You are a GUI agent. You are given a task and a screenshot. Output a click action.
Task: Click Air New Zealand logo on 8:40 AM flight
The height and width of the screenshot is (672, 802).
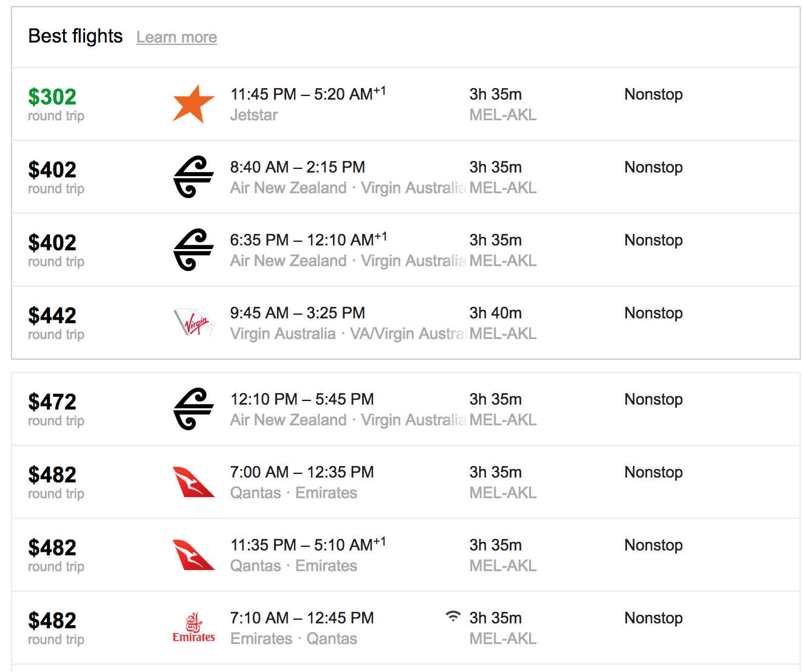click(x=193, y=177)
